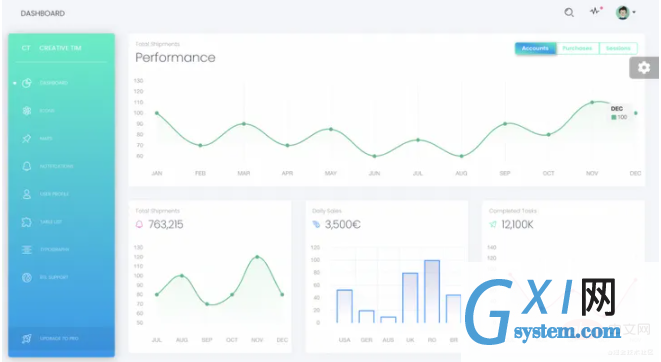Click the blue tag icon beside 3,500€

point(316,224)
